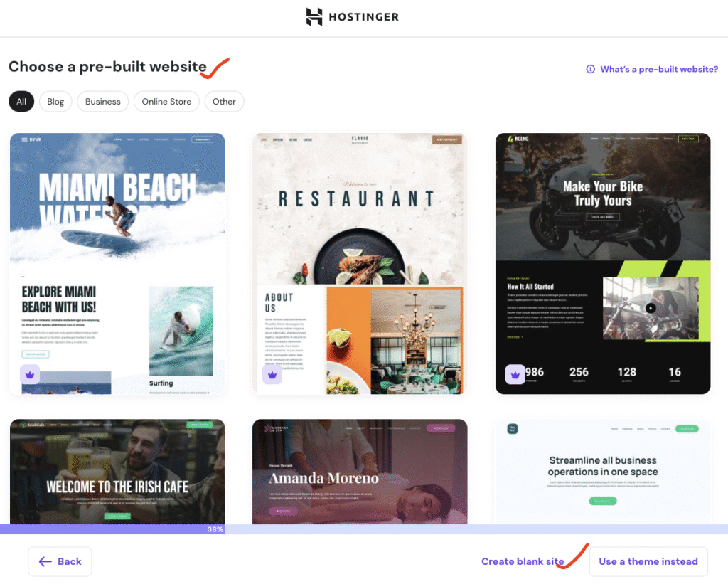The height and width of the screenshot is (584, 728).
Task: Select the All category filter
Action: pyautogui.click(x=21, y=102)
